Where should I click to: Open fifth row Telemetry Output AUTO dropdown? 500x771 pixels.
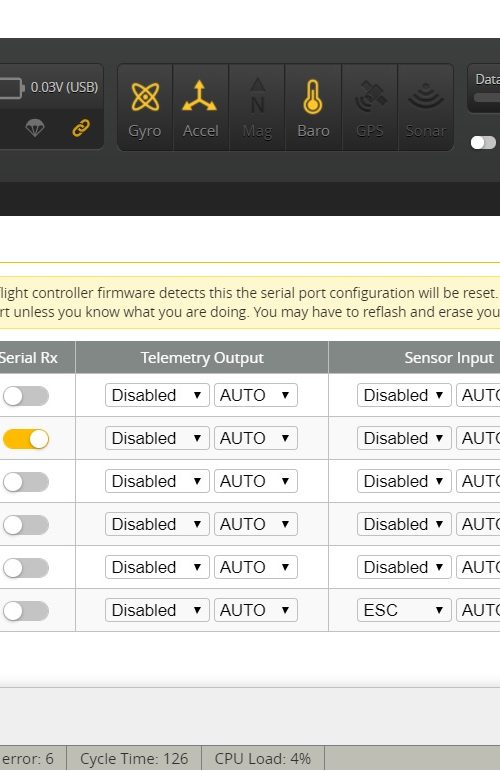click(x=256, y=567)
